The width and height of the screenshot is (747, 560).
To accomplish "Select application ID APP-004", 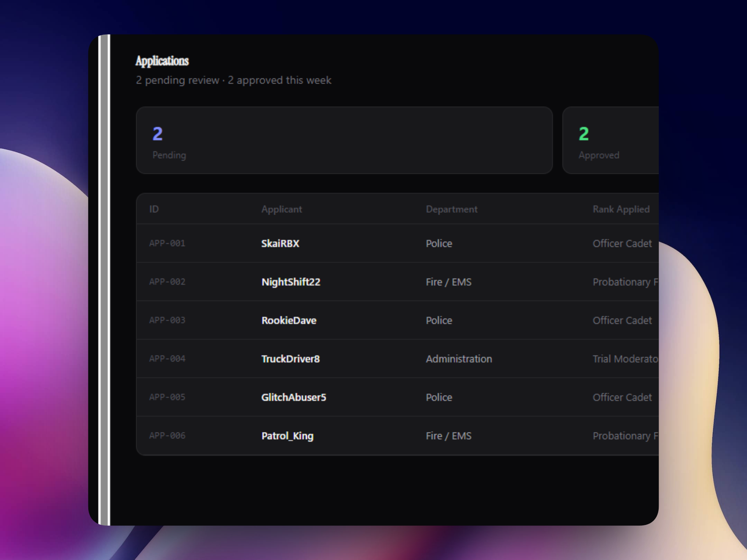I will [167, 359].
